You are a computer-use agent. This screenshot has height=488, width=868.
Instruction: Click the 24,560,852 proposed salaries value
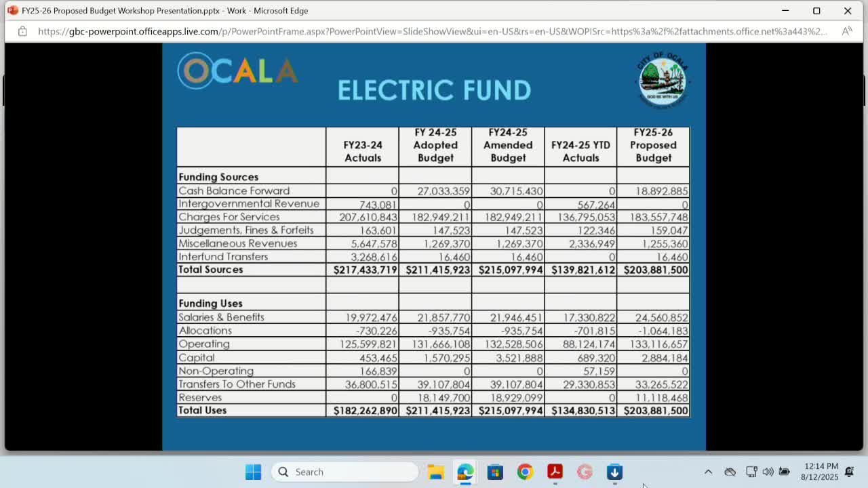662,317
